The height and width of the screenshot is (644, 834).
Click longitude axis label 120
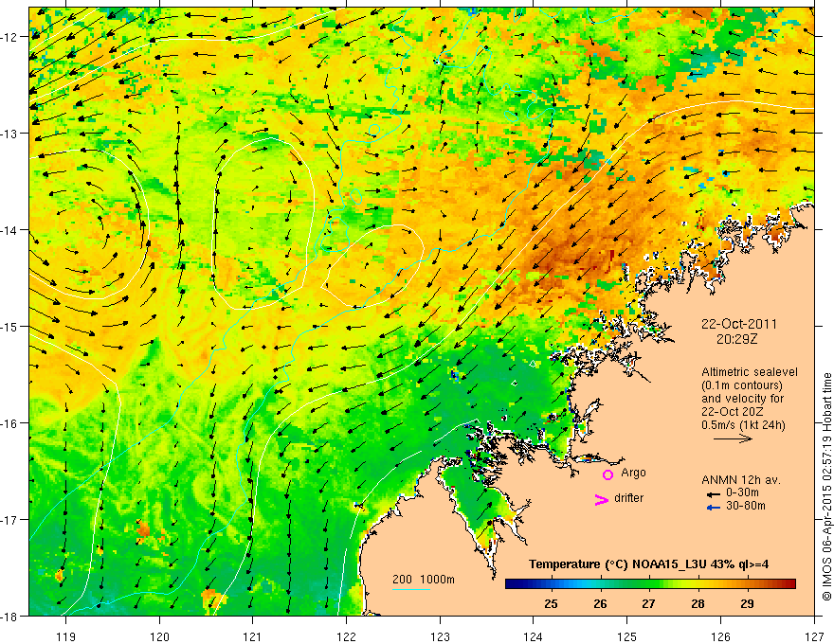point(159,636)
